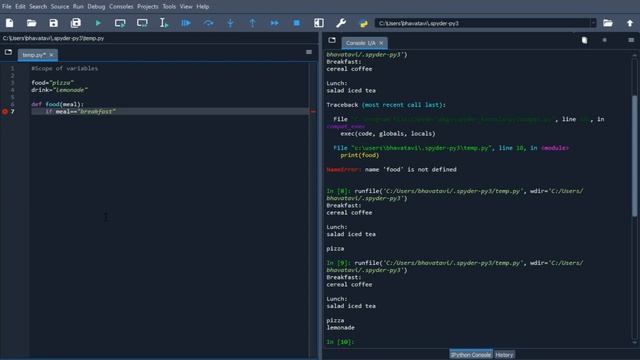This screenshot has height=360, width=640.
Task: Run the current cell
Action: pyautogui.click(x=120, y=23)
